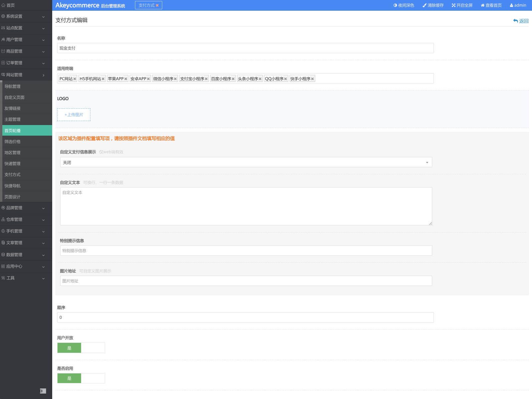Close the 支付方式 tab via its x
This screenshot has width=532, height=399.
point(157,5)
